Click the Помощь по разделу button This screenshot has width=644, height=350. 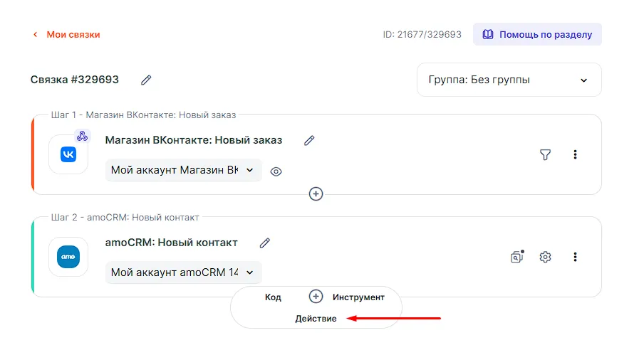pos(537,34)
